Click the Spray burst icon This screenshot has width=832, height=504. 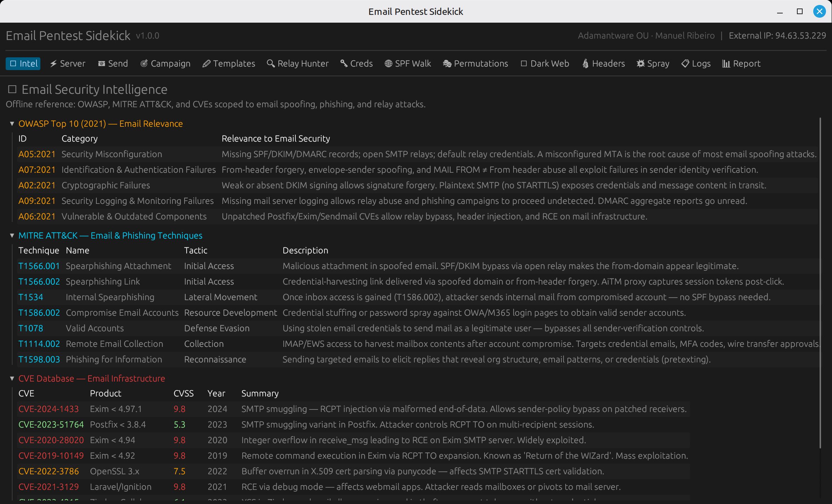[x=641, y=64]
